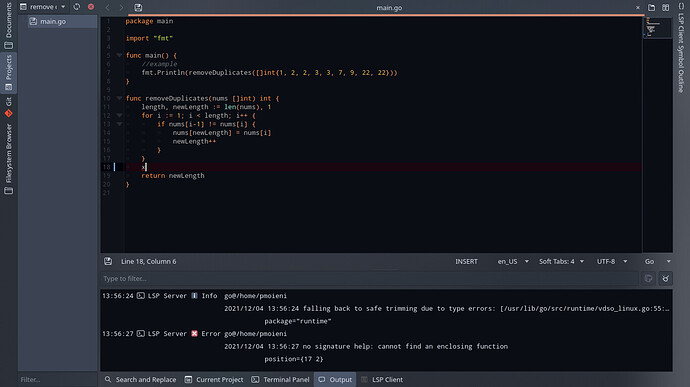Open the en_US dictionary dropdown
Screen dimensions: 690x387
(x=513, y=262)
